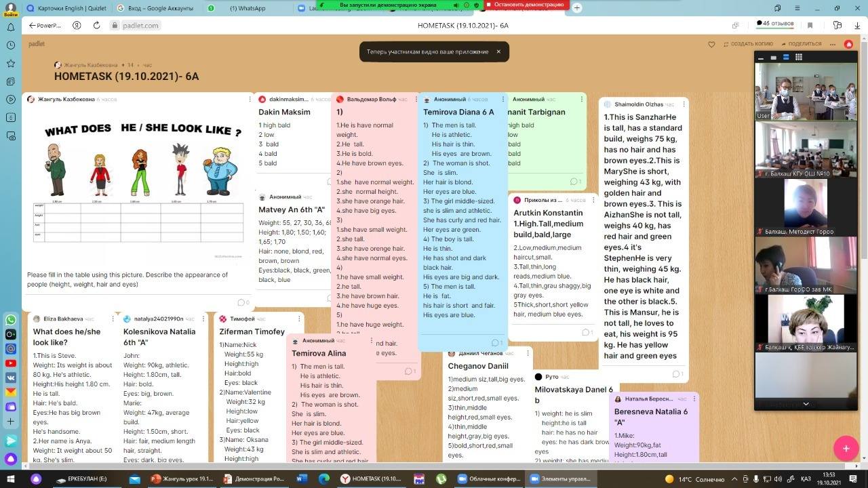Screen dimensions: 868x488
Task: Like the padlet with the heart icon
Action: pyautogui.click(x=711, y=44)
